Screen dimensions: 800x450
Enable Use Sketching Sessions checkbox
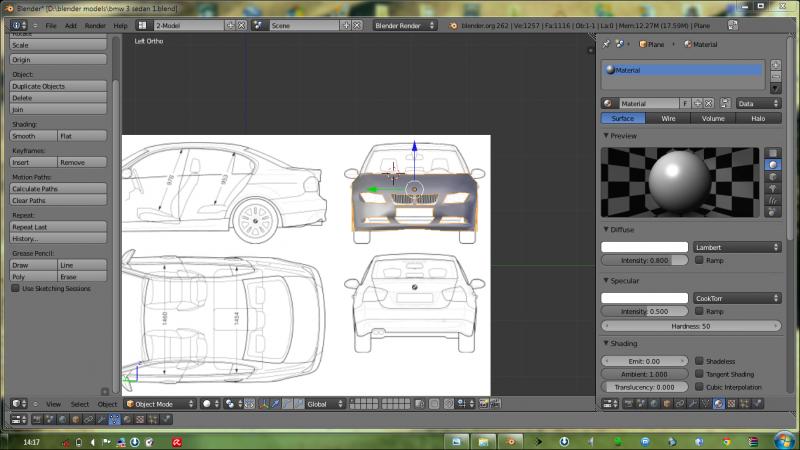point(15,288)
